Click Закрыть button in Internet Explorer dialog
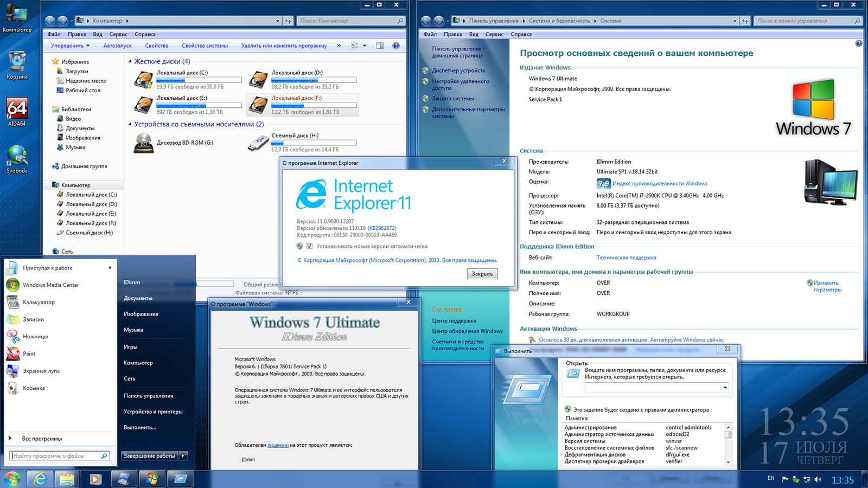 click(x=482, y=274)
